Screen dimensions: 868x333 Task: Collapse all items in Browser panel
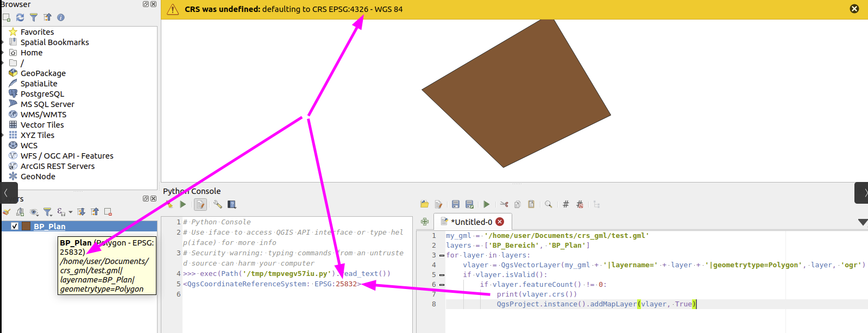(x=47, y=17)
